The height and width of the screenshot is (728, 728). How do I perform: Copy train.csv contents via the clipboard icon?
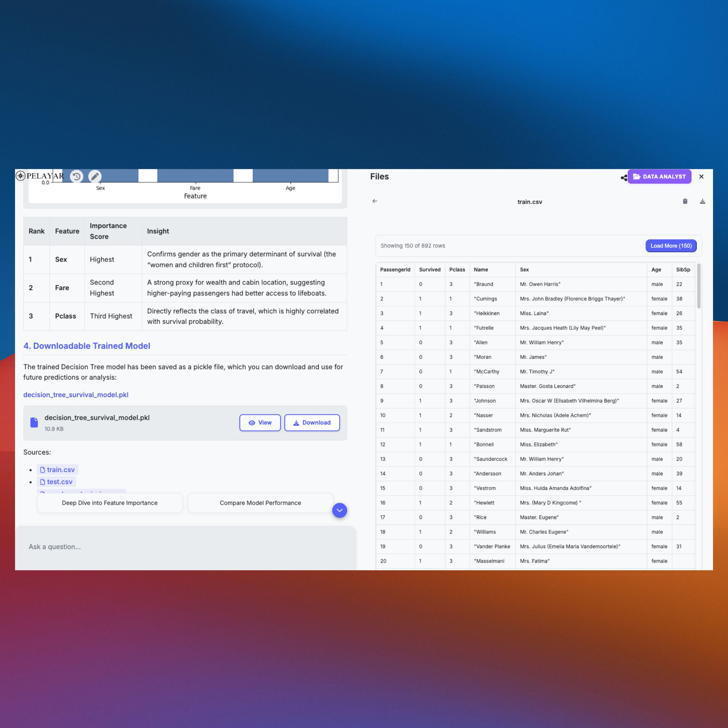(x=685, y=201)
